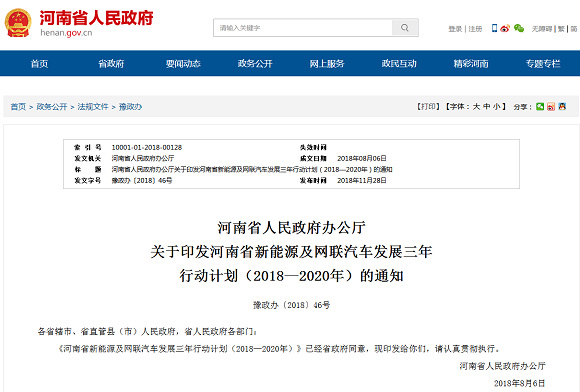Open the 政务公开 navigation menu
Image resolution: width=580 pixels, height=392 pixels.
click(255, 64)
